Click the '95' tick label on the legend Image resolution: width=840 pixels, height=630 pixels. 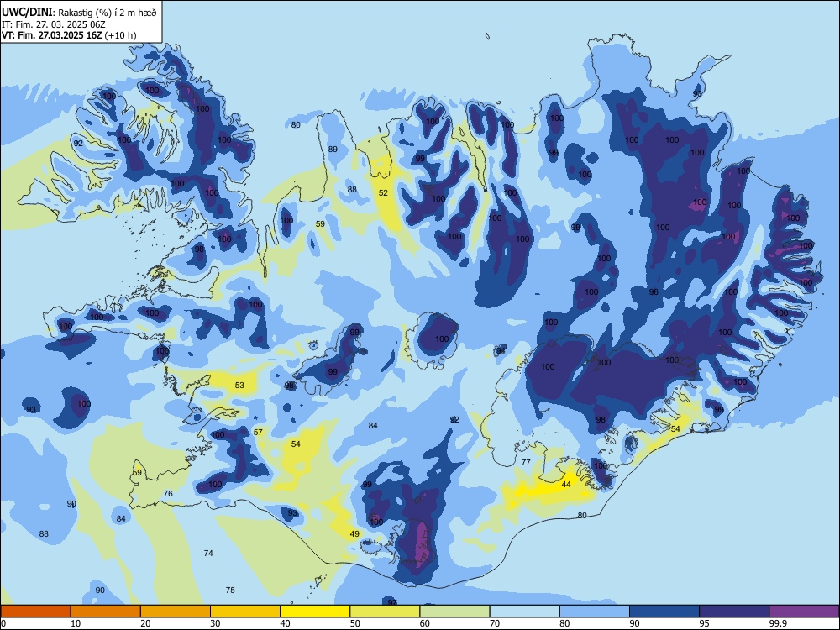705,623
